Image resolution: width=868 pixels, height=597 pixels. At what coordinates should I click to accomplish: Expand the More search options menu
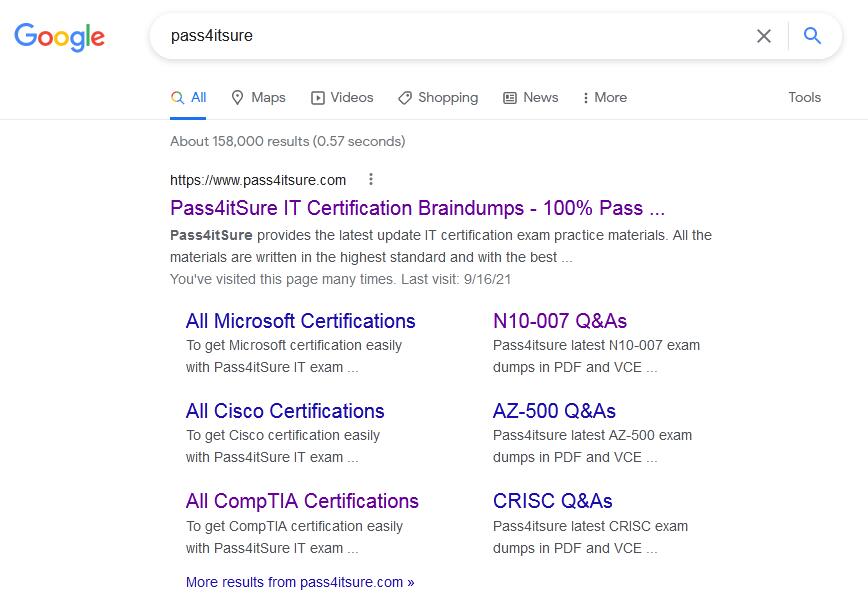coord(604,98)
